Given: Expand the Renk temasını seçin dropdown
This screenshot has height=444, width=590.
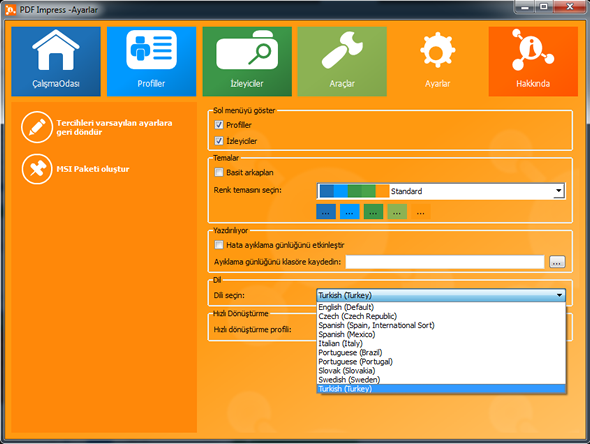Looking at the screenshot, I should tap(441, 191).
